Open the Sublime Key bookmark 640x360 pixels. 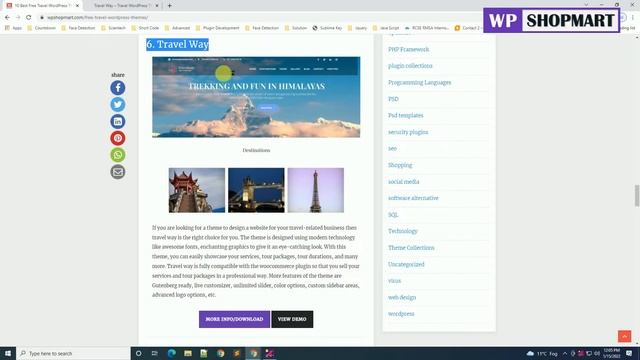pyautogui.click(x=327, y=28)
